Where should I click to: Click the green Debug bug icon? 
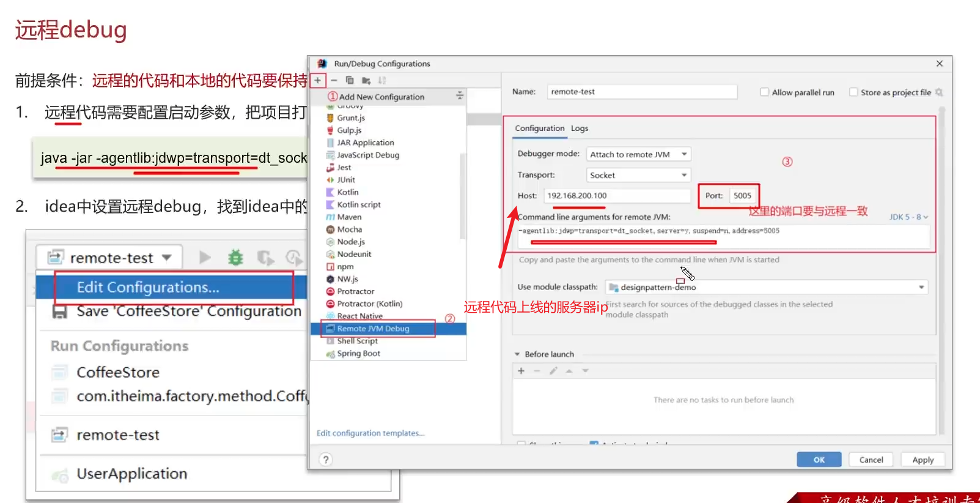(x=235, y=258)
